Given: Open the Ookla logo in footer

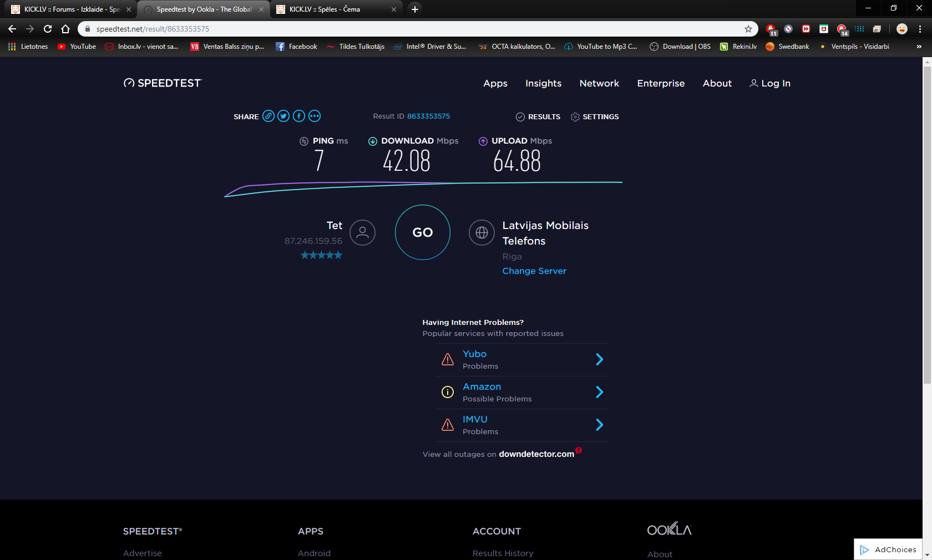Looking at the screenshot, I should [669, 528].
